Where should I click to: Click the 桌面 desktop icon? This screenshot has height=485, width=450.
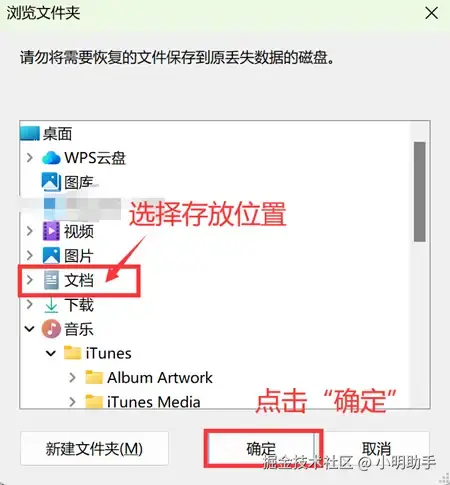click(x=30, y=133)
